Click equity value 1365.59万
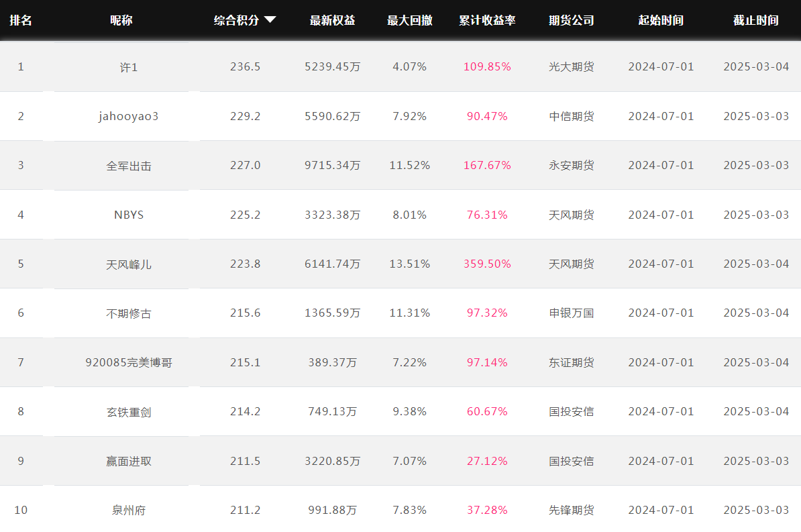The height and width of the screenshot is (532, 801). (333, 313)
